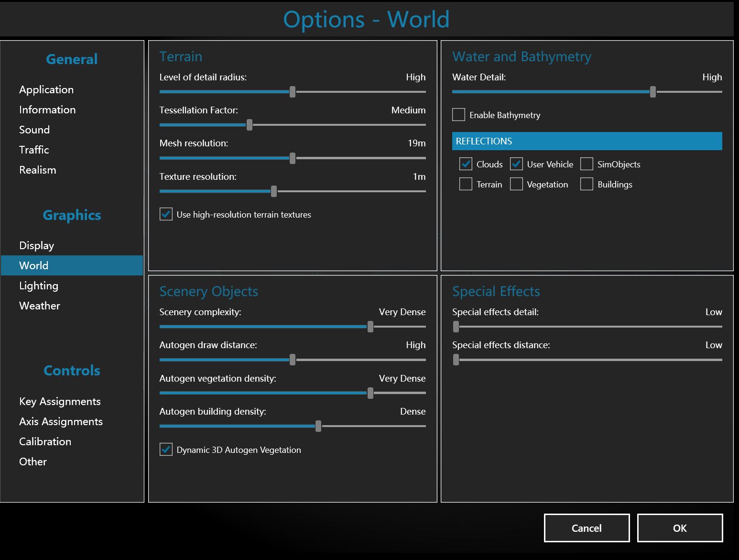Select the Realism settings page
The width and height of the screenshot is (739, 560).
(x=38, y=170)
